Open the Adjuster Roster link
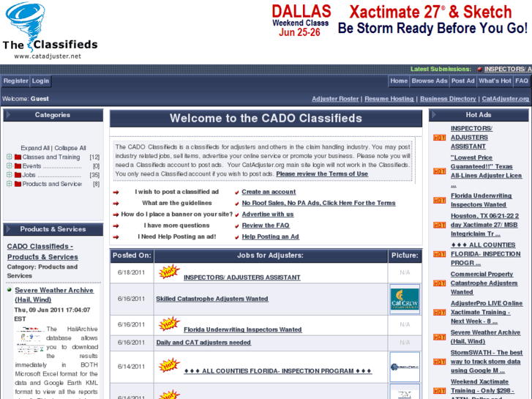 point(335,99)
